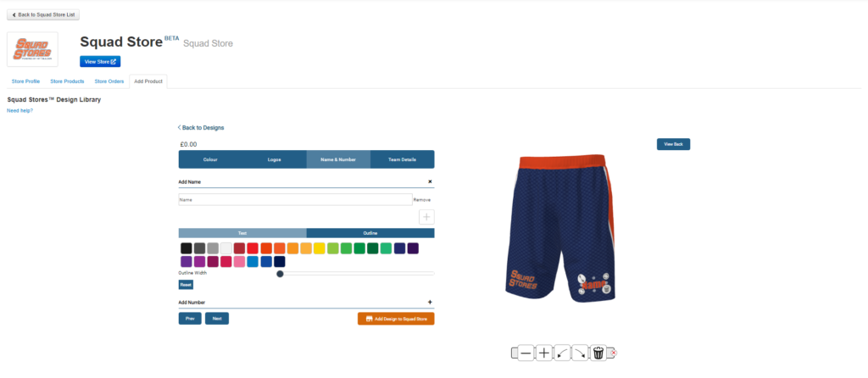The width and height of the screenshot is (868, 378).
Task: Switch to Text colour mode
Action: [242, 233]
